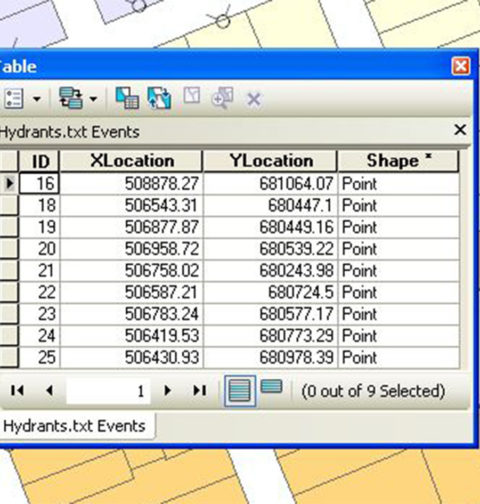Close the Hydrants.txt Events table pane
Screen dimensions: 480x504
460,130
